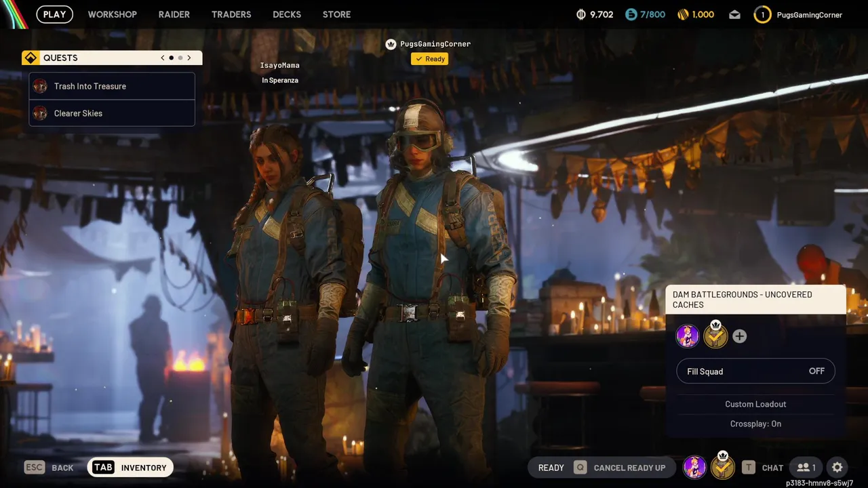
Task: Add a squad member with plus icon
Action: pos(740,336)
